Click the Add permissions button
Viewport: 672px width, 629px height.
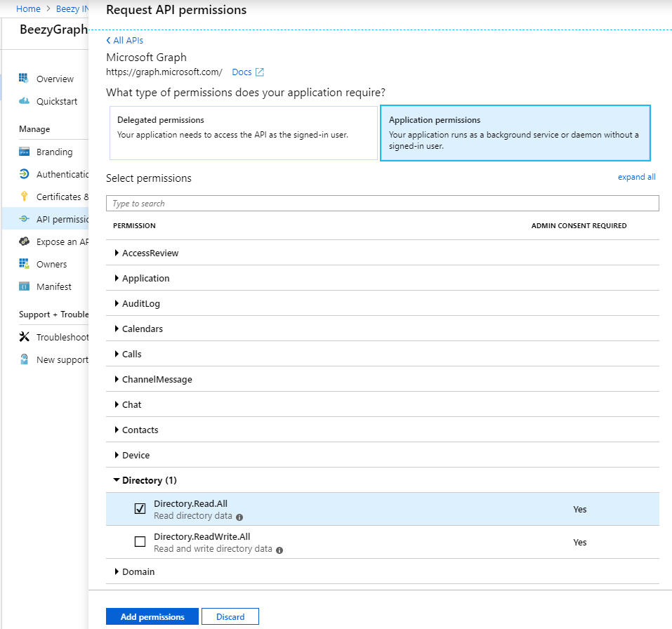point(152,616)
